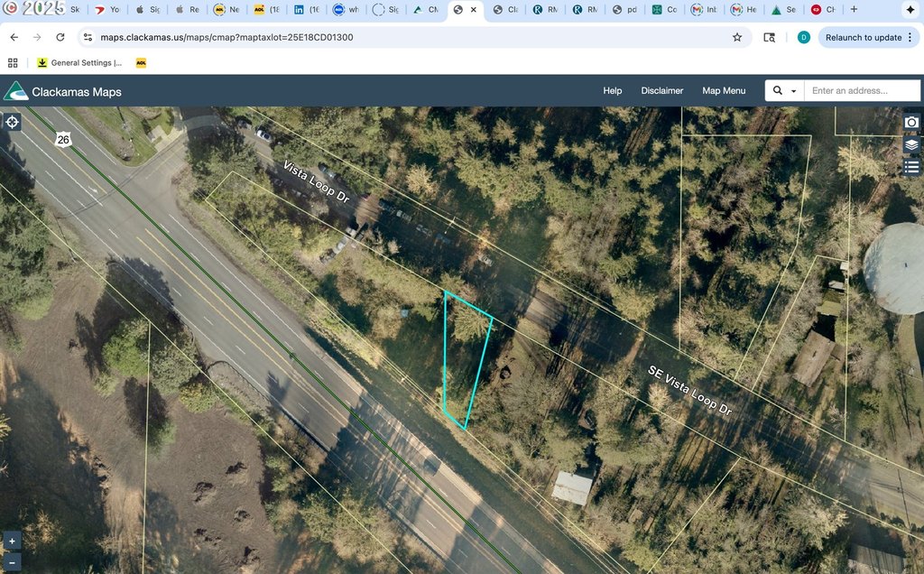Open the camera snapshot tool
Screen dimensions: 924x574
911,122
